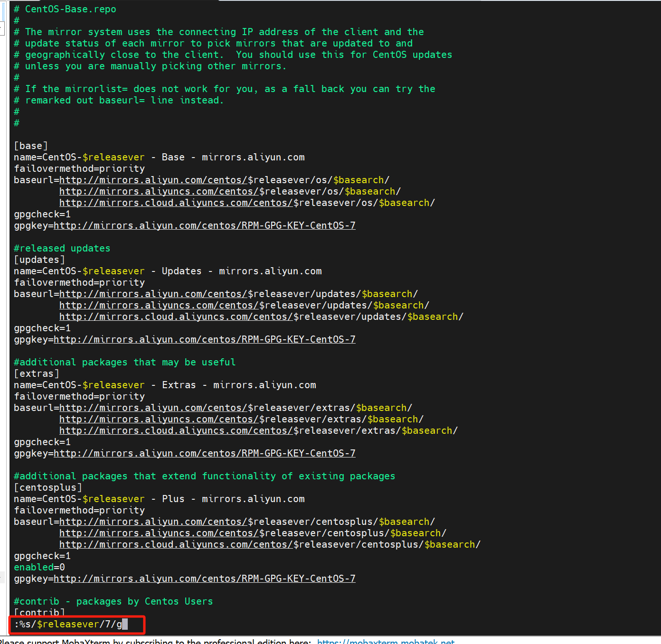This screenshot has height=644, width=661.
Task: Click the "#additional packages that may be useful" comment
Action: pos(125,362)
